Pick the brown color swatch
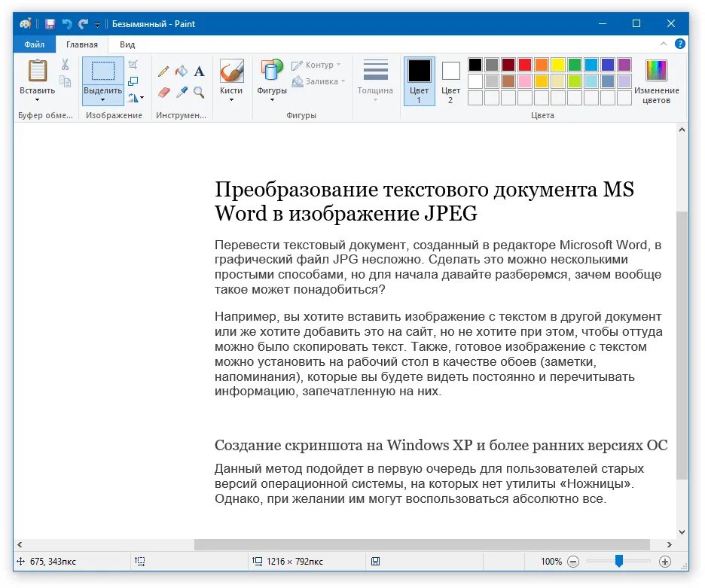Viewport: 705px width, 588px height. point(508,81)
